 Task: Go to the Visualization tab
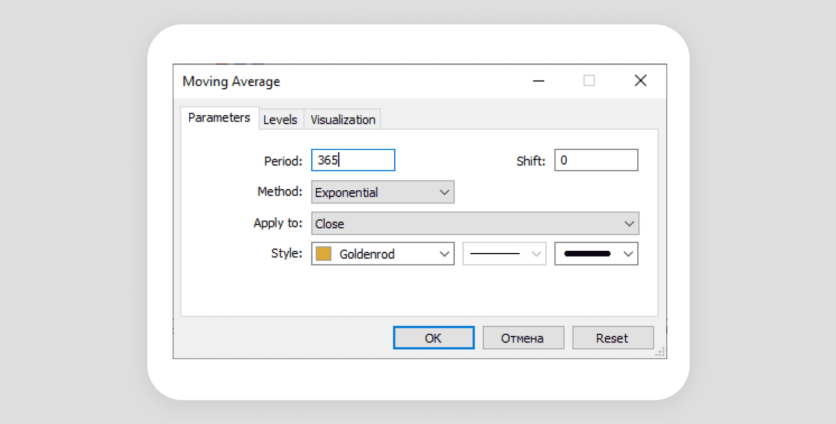(343, 119)
